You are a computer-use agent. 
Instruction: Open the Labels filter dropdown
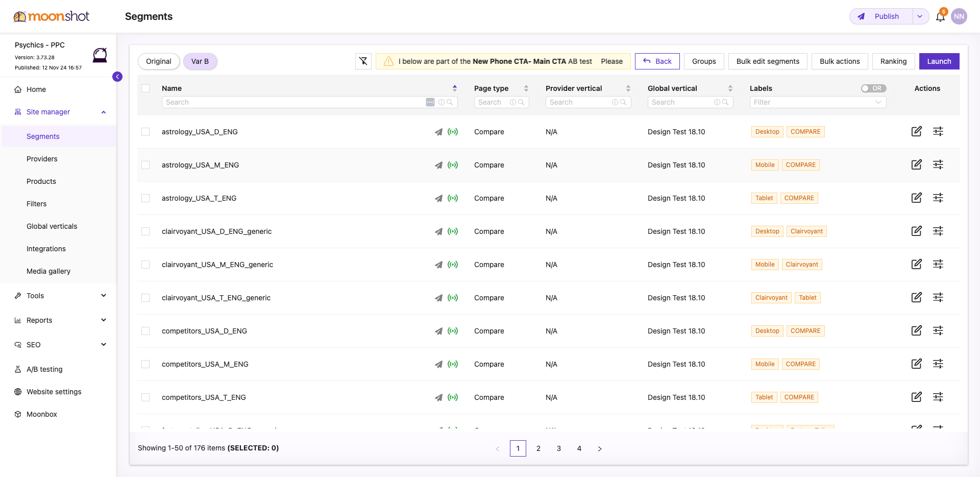tap(818, 102)
